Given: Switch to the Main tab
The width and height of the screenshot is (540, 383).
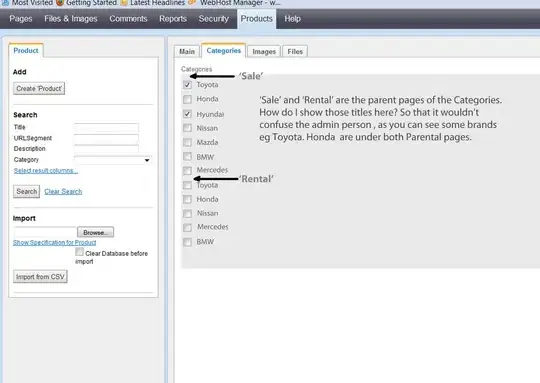Looking at the screenshot, I should point(187,51).
